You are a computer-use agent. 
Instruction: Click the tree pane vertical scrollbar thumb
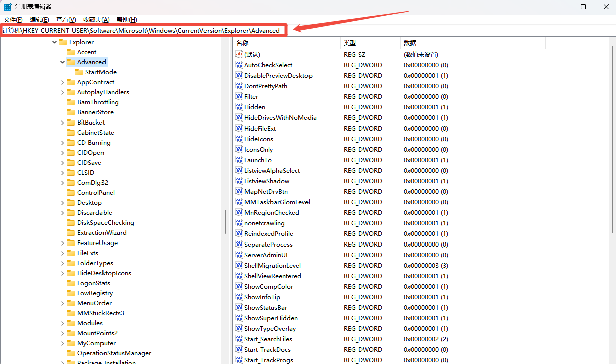pos(225,221)
